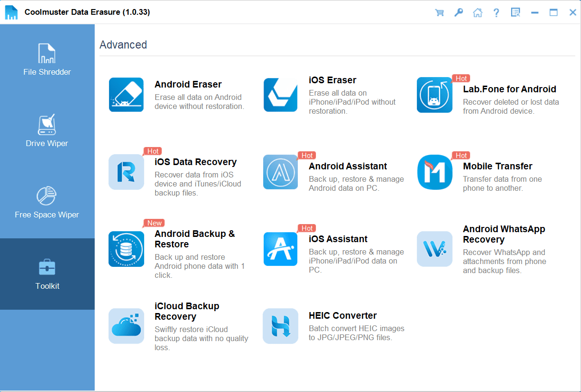Image resolution: width=581 pixels, height=392 pixels.
Task: Open the iOS Assistant title
Action: point(338,239)
